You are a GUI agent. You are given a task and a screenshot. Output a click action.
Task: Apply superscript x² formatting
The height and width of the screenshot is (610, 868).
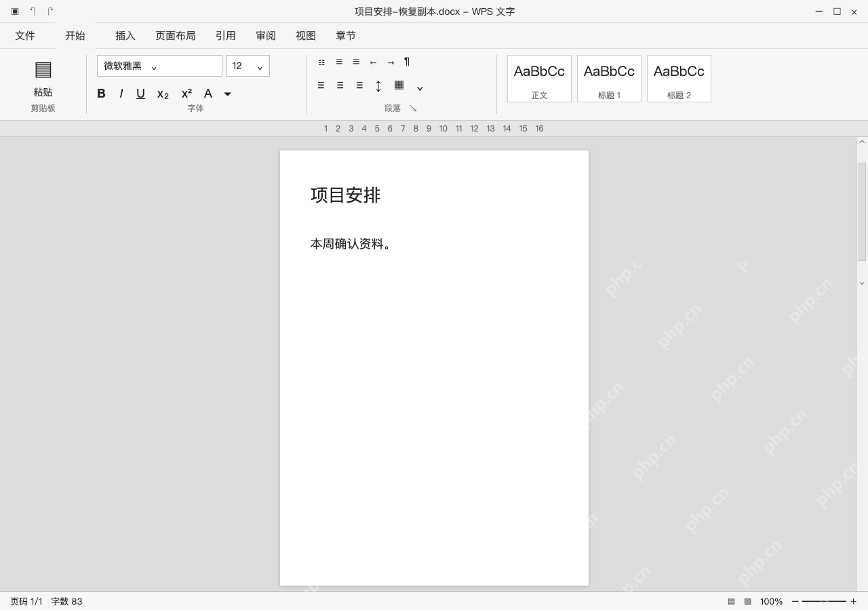[186, 94]
